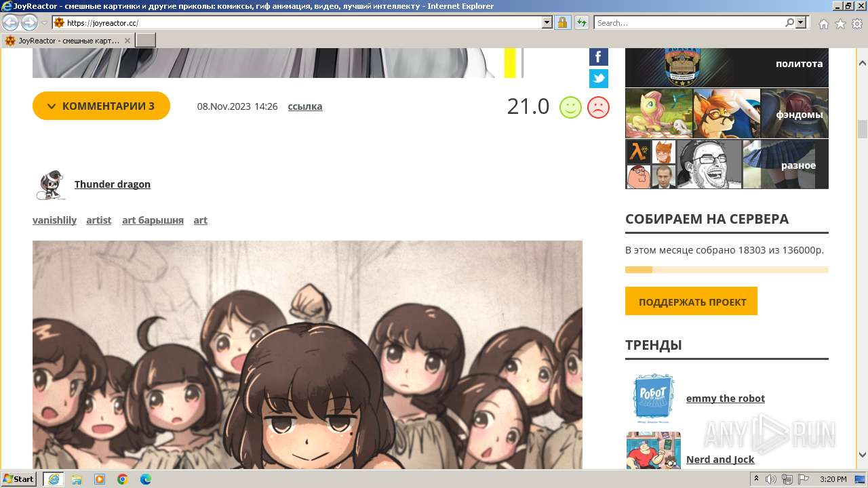The width and height of the screenshot is (868, 488).
Task: Go forward with browser Forward arrow
Action: 29,22
